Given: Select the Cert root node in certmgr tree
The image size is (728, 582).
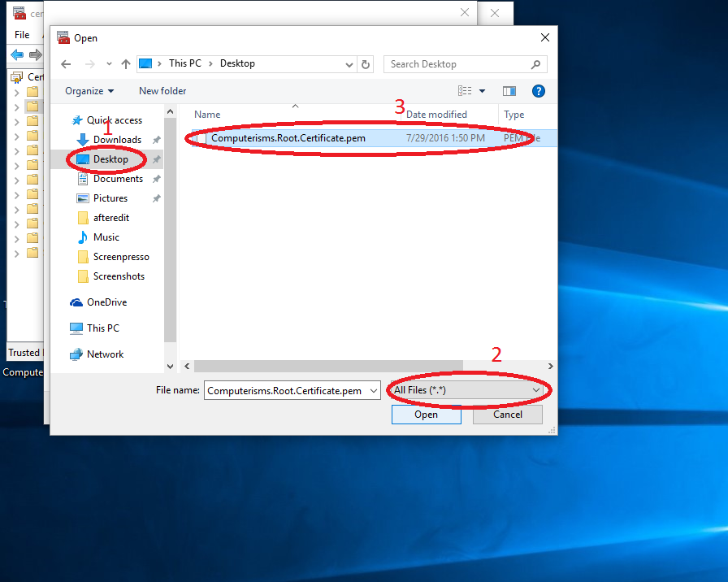Looking at the screenshot, I should click(28, 77).
